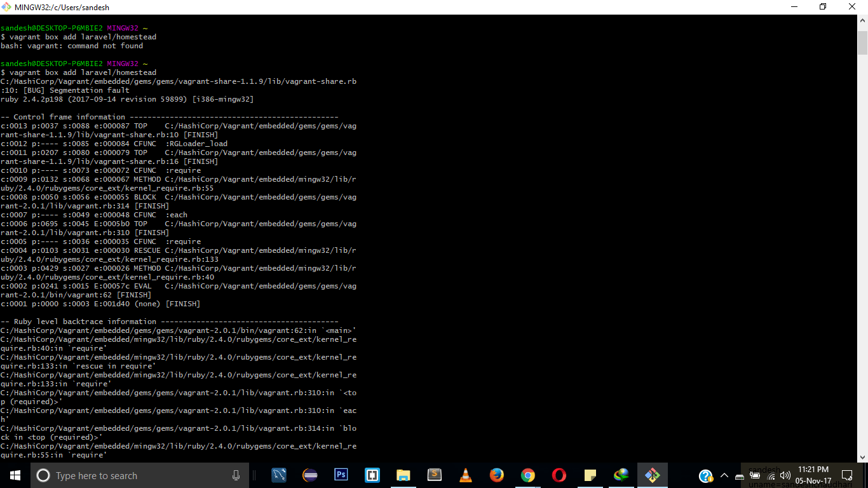Click the Git Bash icon in the title bar

pos(6,7)
